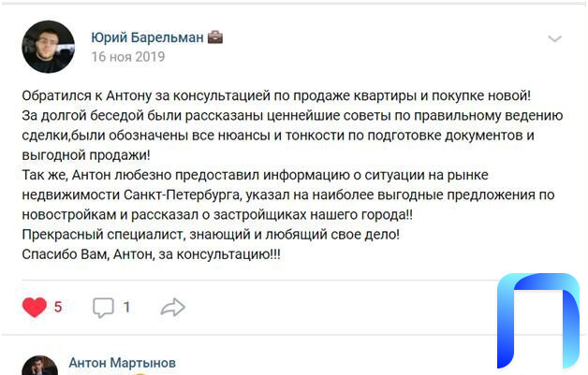Open Антон Мартынов's avatar photo
The width and height of the screenshot is (588, 375).
[39, 366]
